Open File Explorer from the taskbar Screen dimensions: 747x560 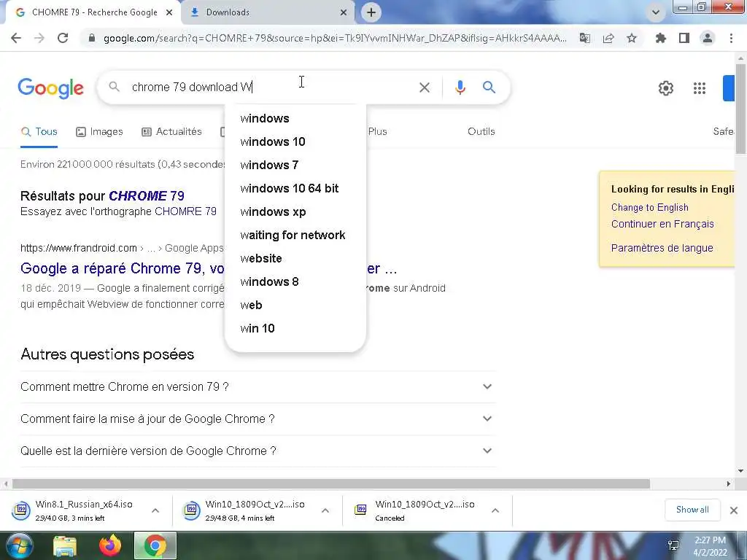[x=65, y=545]
